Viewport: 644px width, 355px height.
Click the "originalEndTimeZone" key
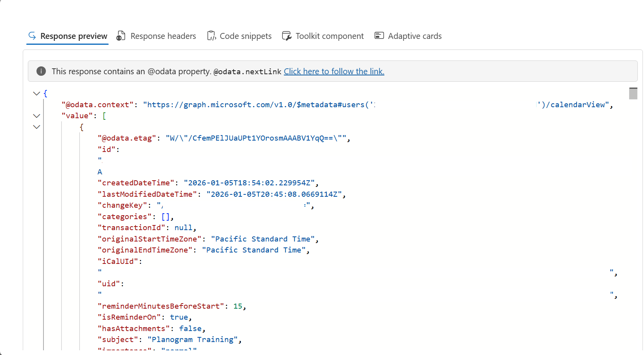[145, 250]
